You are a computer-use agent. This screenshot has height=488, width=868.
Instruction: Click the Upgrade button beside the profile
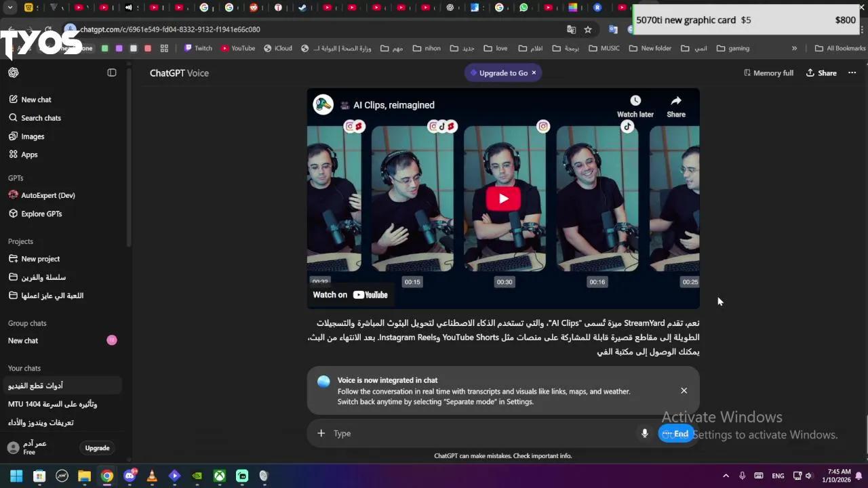click(97, 448)
